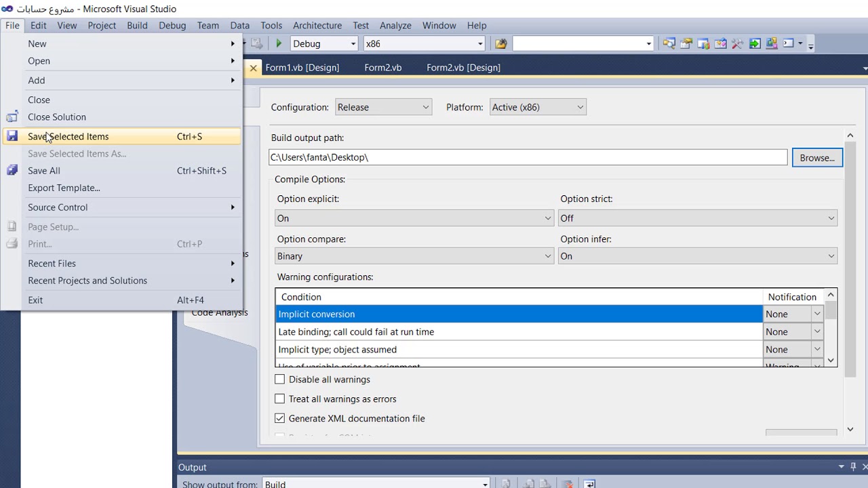Pin the Output panel with auto-hide icon
The image size is (868, 488).
(x=853, y=467)
